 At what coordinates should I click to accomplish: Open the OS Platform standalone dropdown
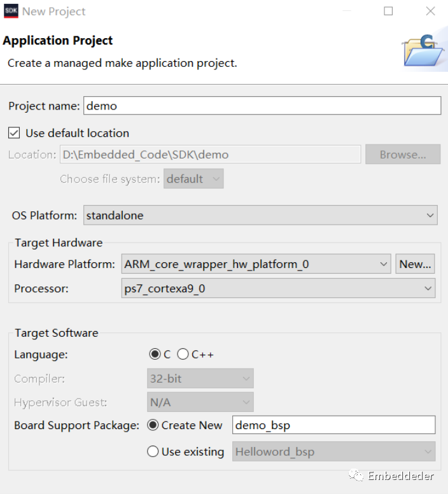[260, 215]
